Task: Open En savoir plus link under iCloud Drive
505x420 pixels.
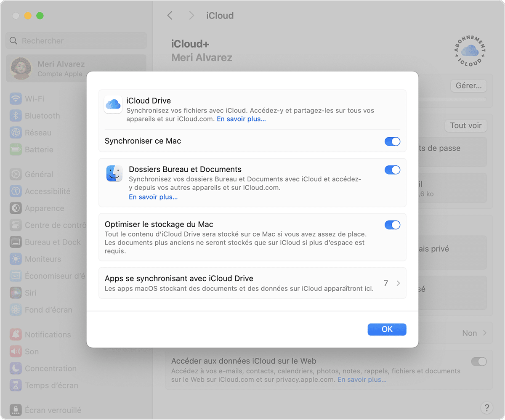Action: [x=241, y=119]
